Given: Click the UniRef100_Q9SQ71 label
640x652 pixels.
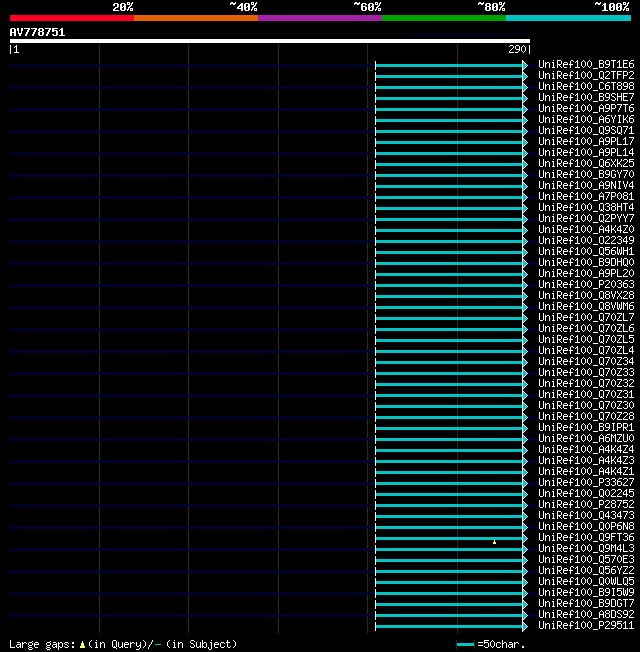Looking at the screenshot, I should point(586,131).
